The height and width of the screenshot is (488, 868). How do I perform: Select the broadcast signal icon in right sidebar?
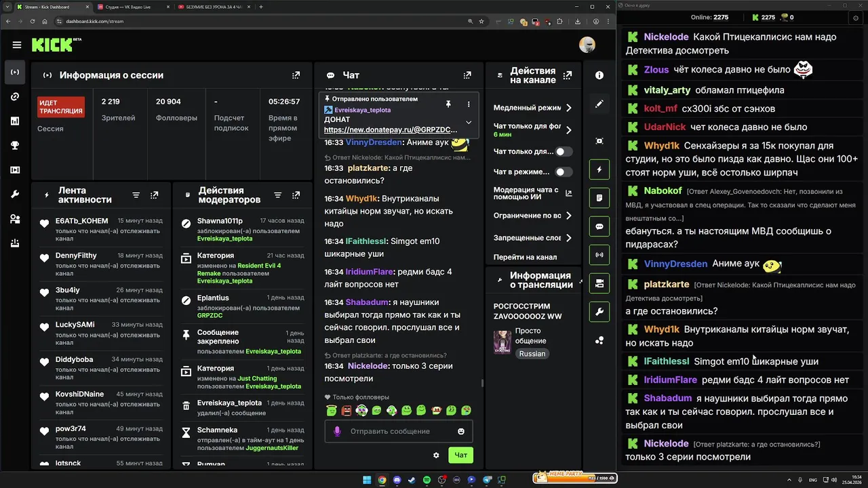point(599,255)
